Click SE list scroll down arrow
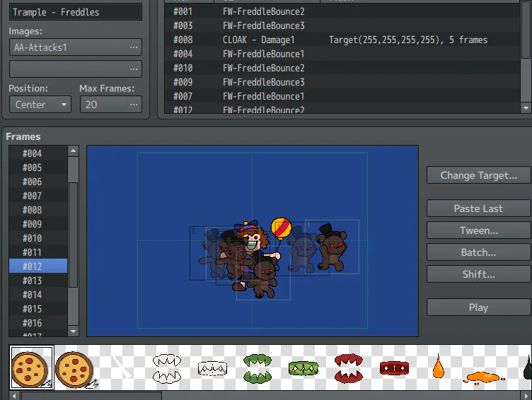Screen dimensions: 532x400 coord(526,108)
